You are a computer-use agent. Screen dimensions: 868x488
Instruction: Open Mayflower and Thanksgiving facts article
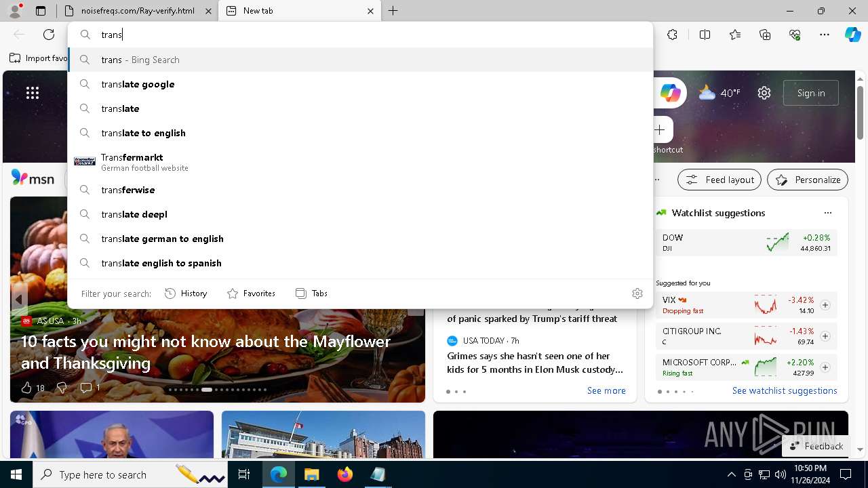[205, 352]
